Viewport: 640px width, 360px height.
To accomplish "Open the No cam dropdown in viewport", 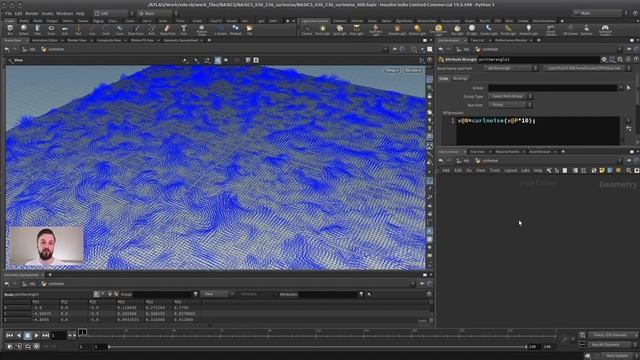I will pyautogui.click(x=413, y=70).
